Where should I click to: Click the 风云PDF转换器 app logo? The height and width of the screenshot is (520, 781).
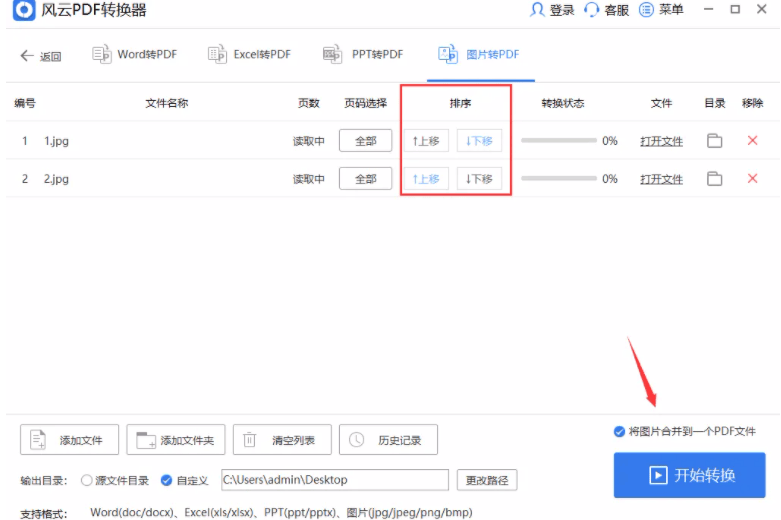24,9
